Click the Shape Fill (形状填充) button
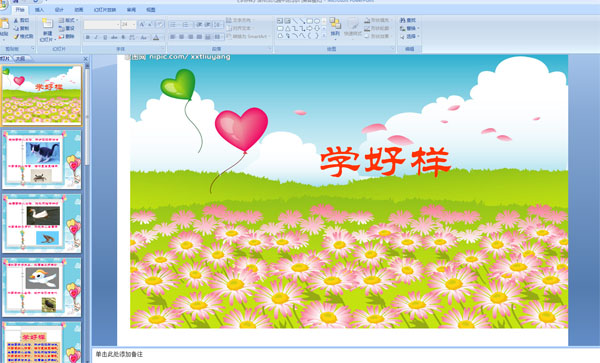 point(377,20)
